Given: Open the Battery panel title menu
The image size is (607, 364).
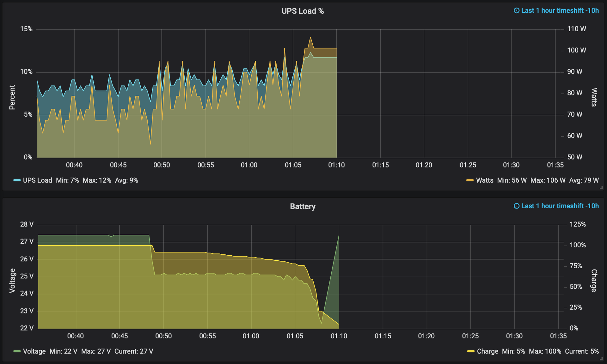Looking at the screenshot, I should click(303, 206).
